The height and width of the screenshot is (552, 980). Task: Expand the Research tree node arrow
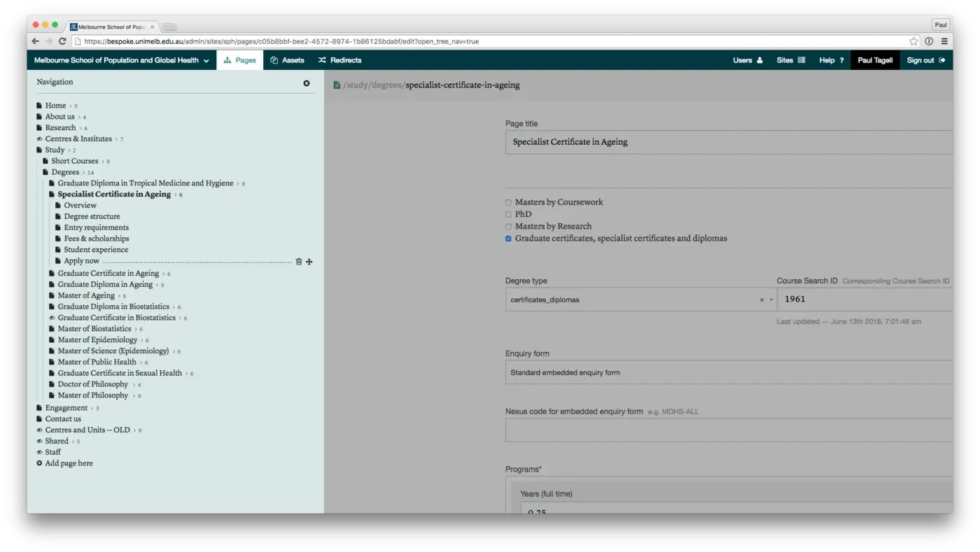point(80,128)
